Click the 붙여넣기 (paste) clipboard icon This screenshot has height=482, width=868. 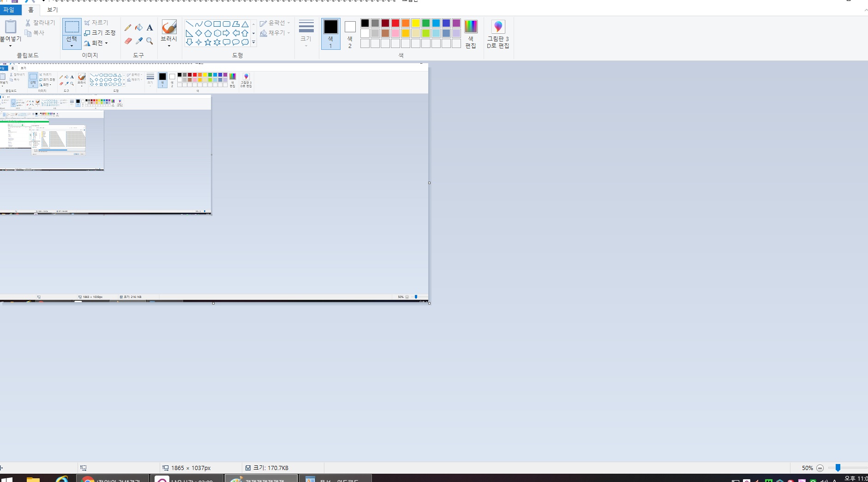(10, 27)
